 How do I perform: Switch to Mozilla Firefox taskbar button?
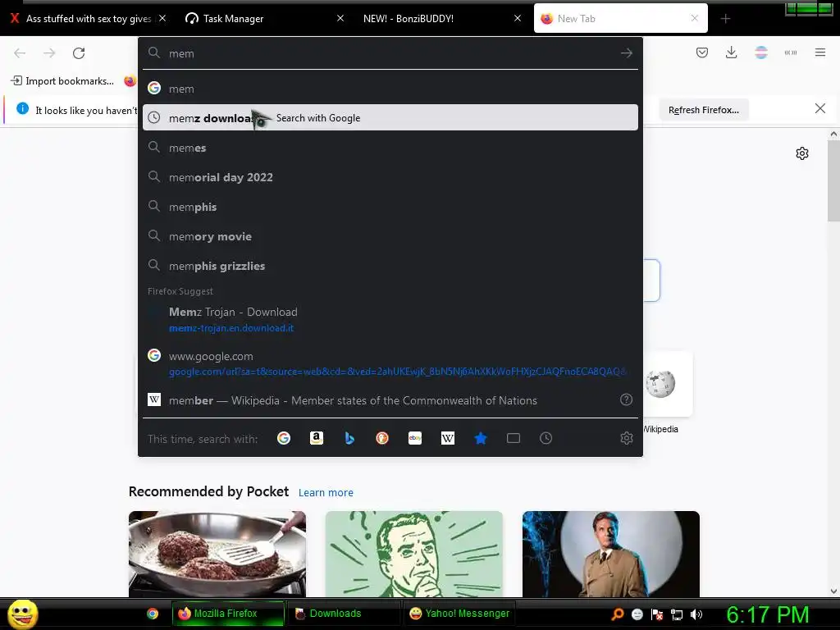pyautogui.click(x=228, y=614)
